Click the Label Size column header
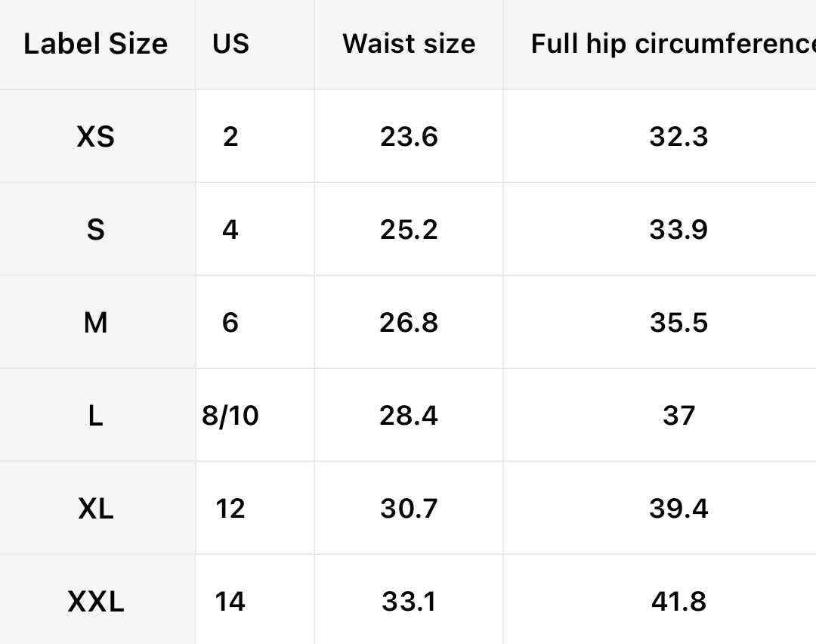 [x=95, y=44]
